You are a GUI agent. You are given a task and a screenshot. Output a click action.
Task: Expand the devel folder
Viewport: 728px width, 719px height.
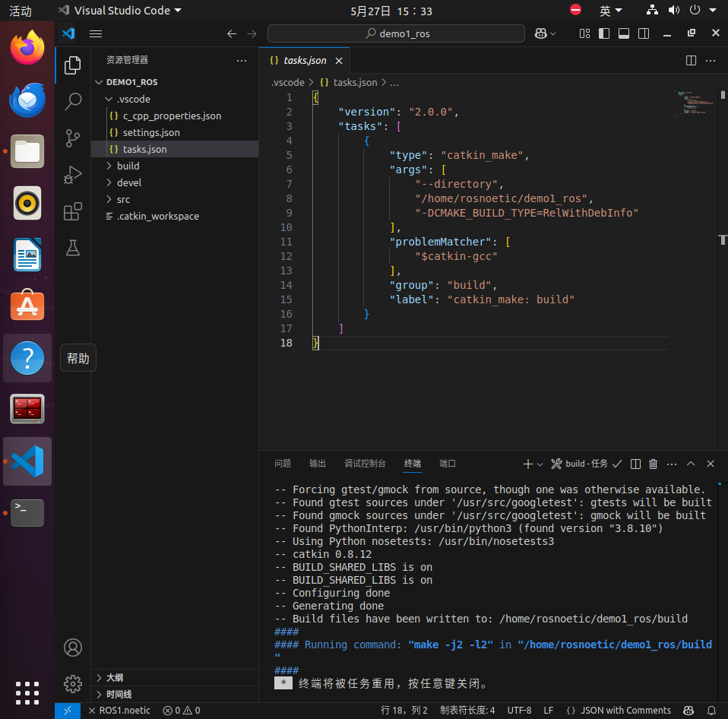175,182
